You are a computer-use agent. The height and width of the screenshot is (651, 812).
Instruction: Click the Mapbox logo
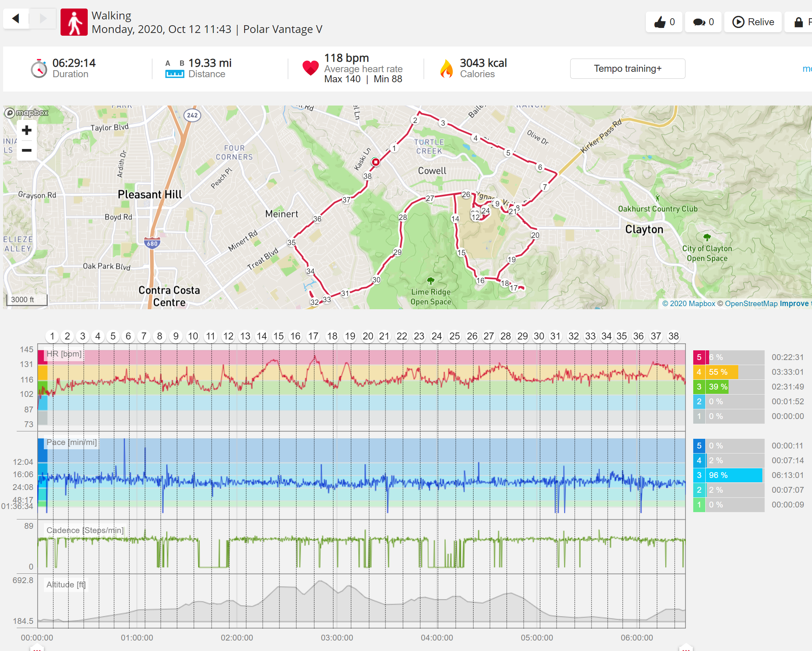[x=26, y=113]
